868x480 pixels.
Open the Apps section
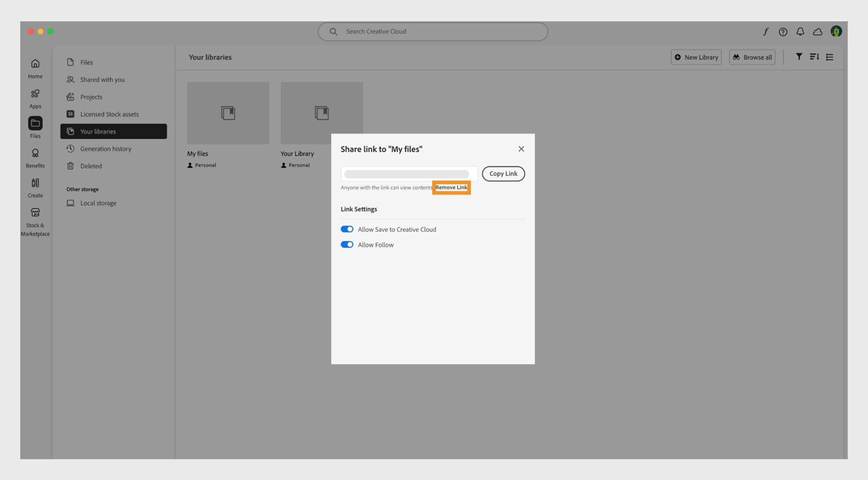tap(35, 98)
